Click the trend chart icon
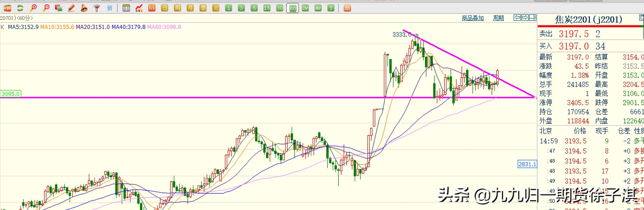 tap(139, 8)
